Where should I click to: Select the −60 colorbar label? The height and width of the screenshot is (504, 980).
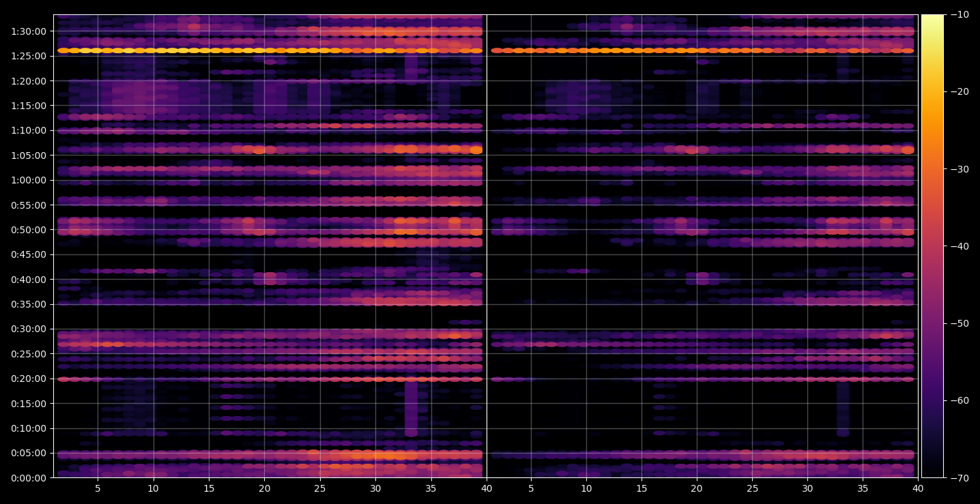(x=959, y=400)
